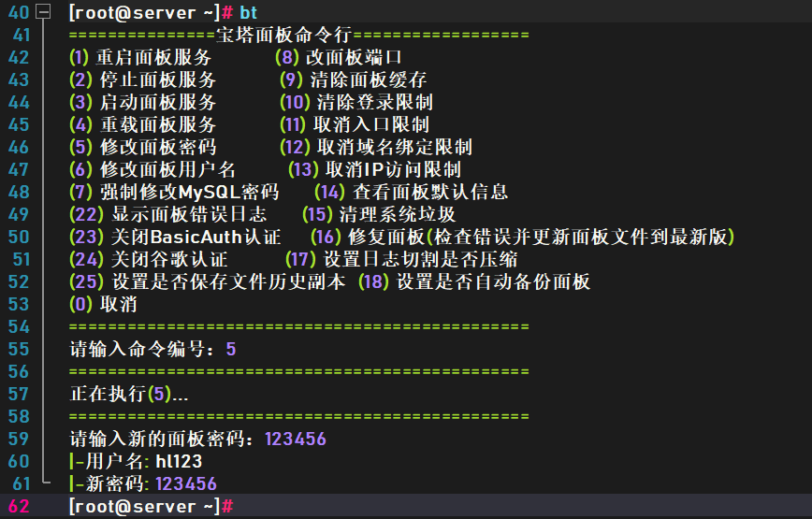Click the 请输入命令编号 prompt line

pyautogui.click(x=152, y=349)
